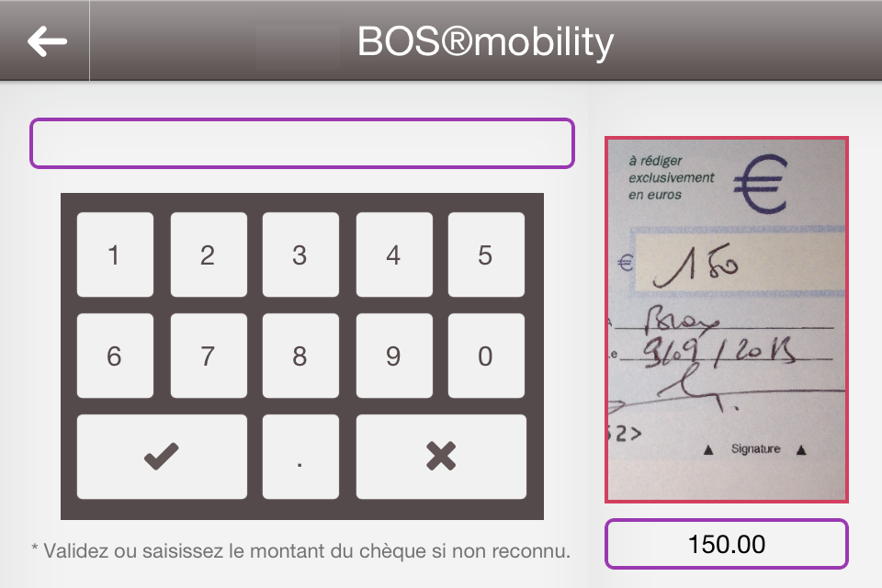Clear entry with the X key
This screenshot has height=588, width=882.
click(x=441, y=457)
